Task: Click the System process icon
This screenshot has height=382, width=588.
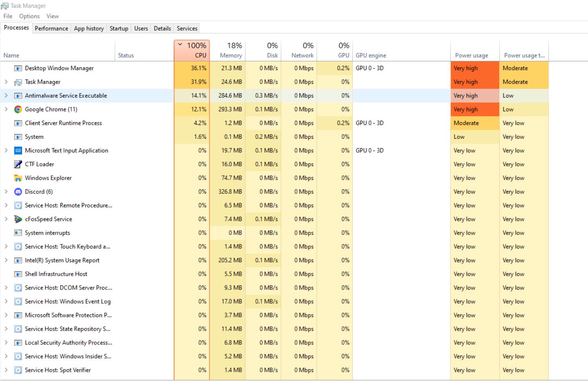Action: [x=18, y=137]
